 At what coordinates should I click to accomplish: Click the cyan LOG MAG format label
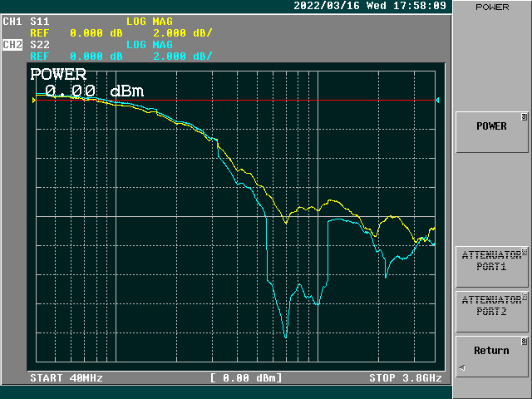click(150, 44)
